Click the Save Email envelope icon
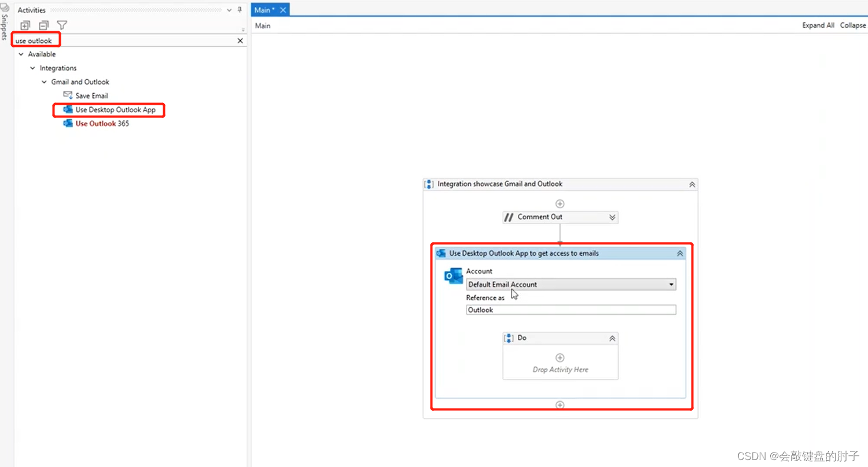Screen dimensions: 868x467 click(68, 95)
